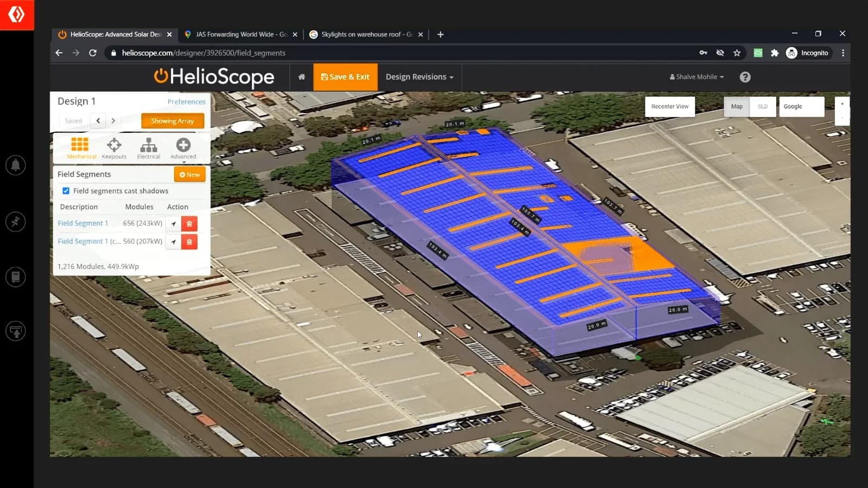This screenshot has width=868, height=488.
Task: Zoom in the map with plus
Action: click(842, 104)
